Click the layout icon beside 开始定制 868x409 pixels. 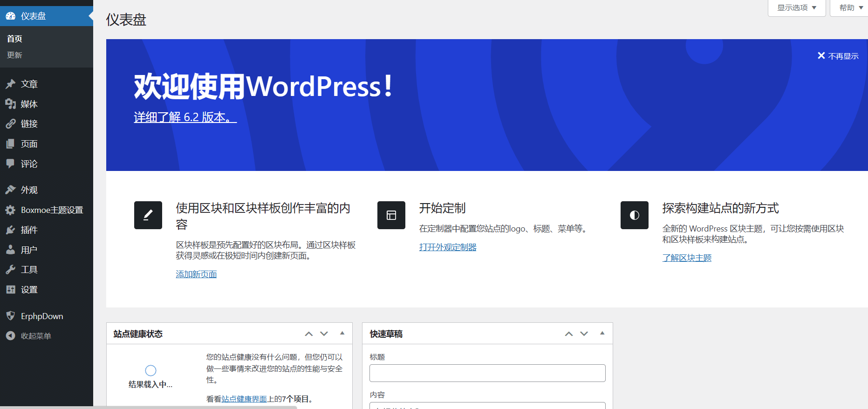[391, 215]
